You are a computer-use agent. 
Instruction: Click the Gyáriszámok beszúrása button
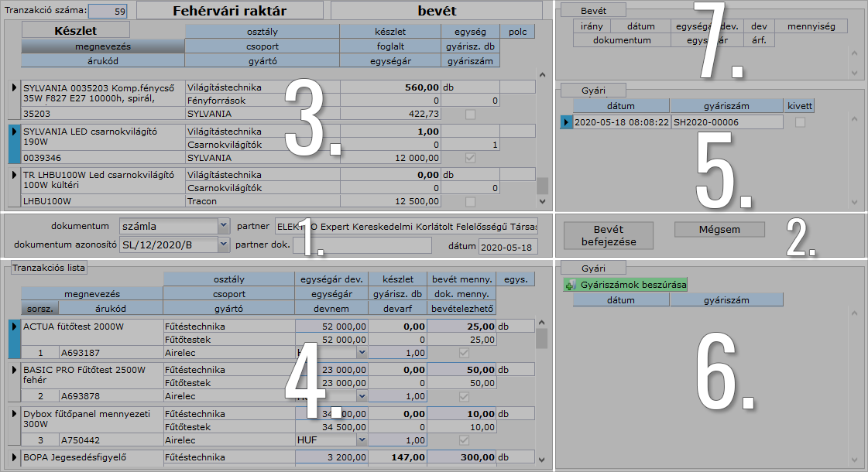(626, 285)
